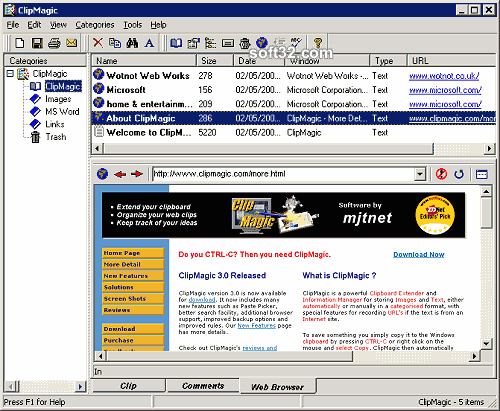The image size is (500, 411).
Task: Open the URL address dropdown arrow
Action: [x=420, y=174]
